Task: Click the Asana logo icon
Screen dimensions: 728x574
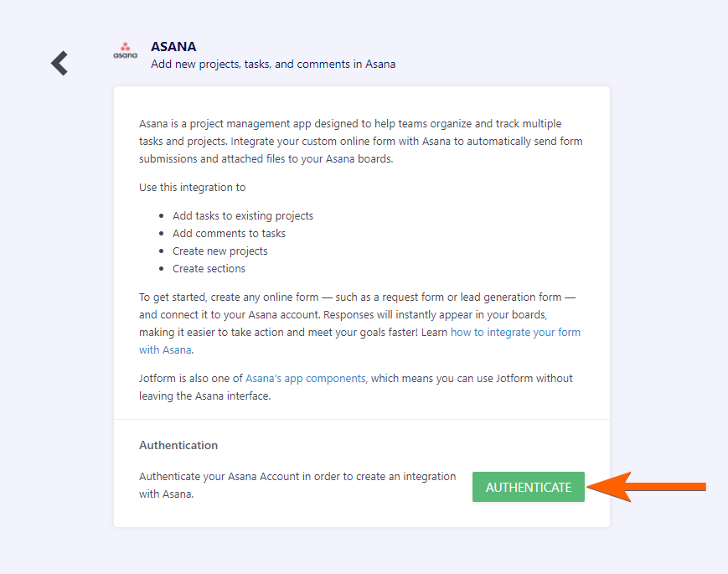Action: (x=125, y=50)
